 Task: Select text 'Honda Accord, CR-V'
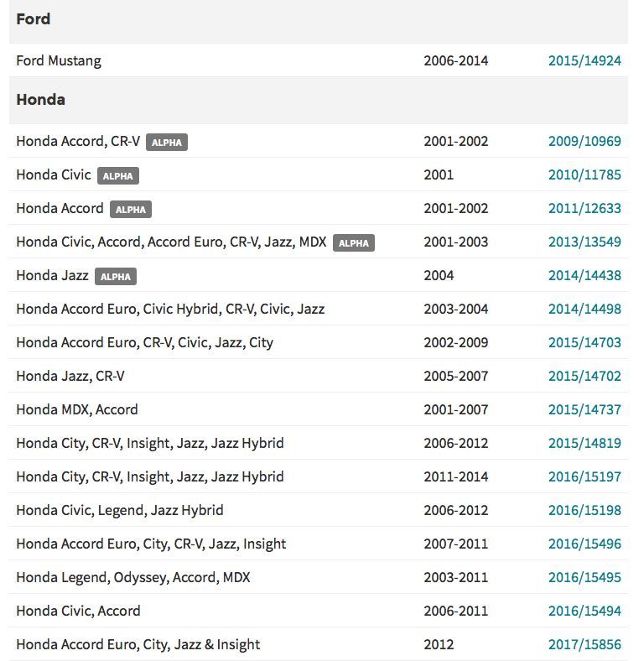pos(78,141)
